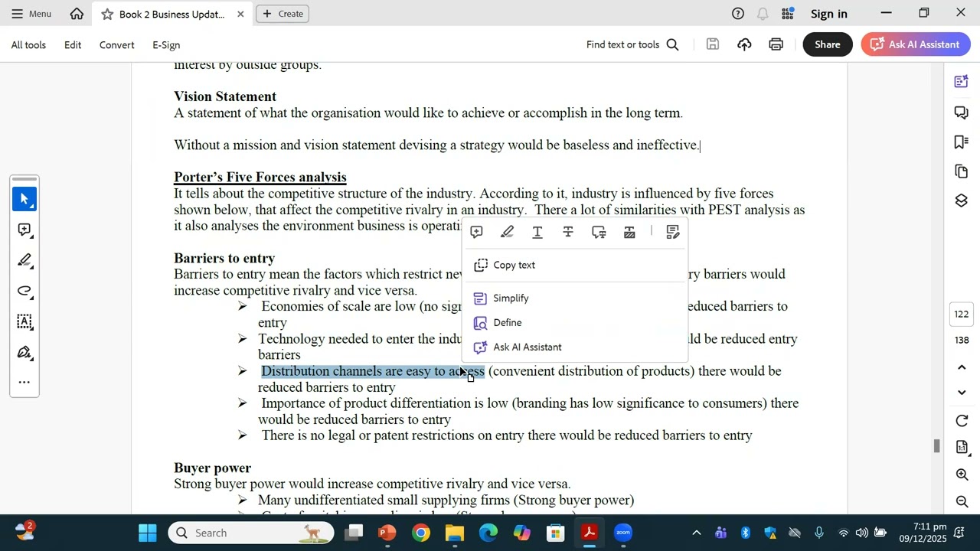Open File Explorer from the taskbar

pyautogui.click(x=455, y=533)
